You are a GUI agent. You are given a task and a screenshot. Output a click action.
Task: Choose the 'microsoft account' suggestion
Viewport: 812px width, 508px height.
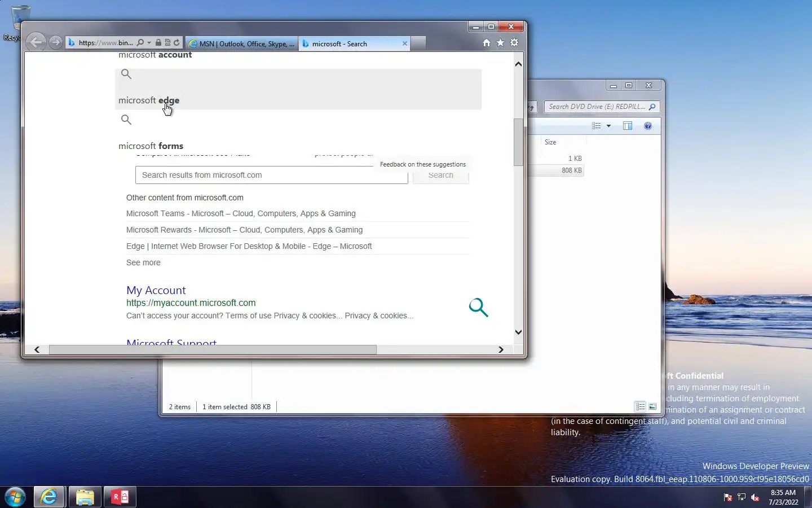pos(155,55)
